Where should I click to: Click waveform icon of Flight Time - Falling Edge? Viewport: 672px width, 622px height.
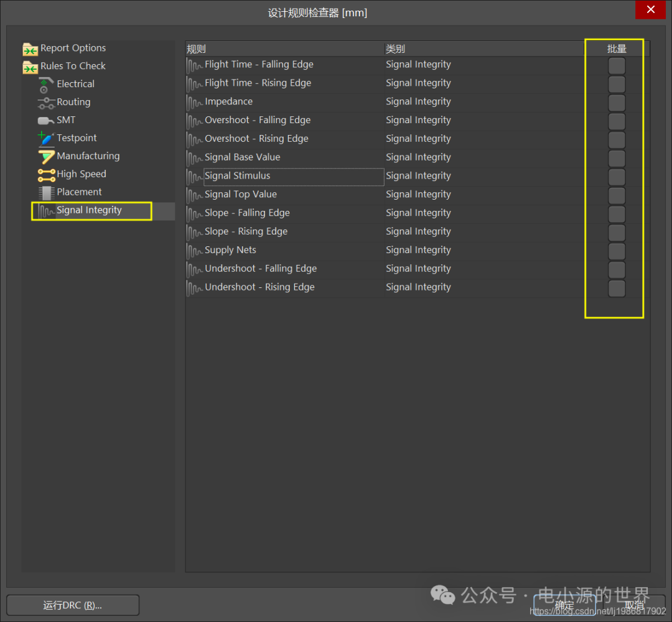(195, 65)
